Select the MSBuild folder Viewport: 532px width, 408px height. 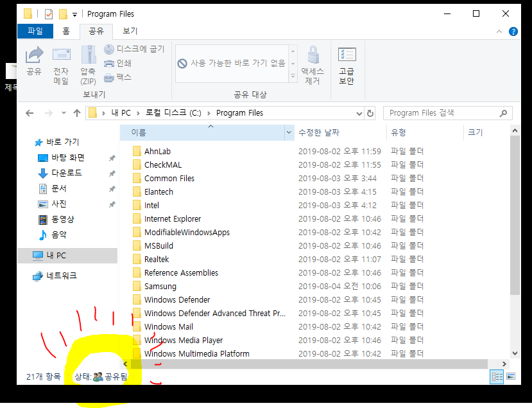(x=159, y=245)
